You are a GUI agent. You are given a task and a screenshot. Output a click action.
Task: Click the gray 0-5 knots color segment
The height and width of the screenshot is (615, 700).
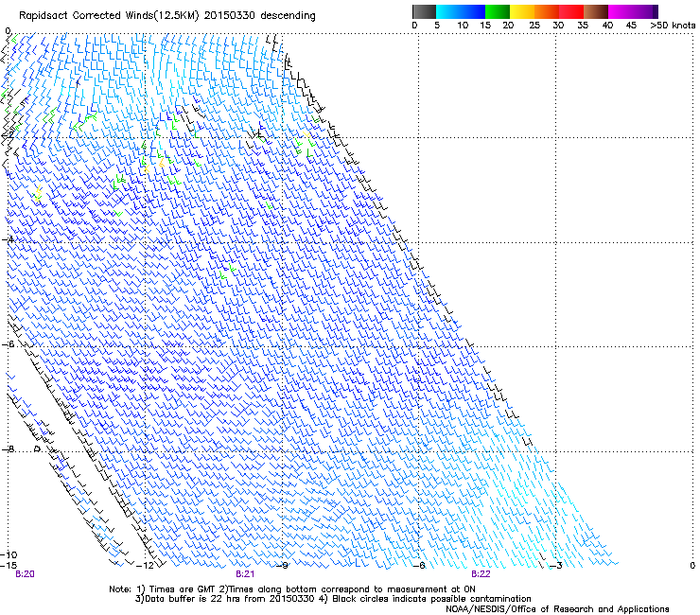(x=424, y=11)
